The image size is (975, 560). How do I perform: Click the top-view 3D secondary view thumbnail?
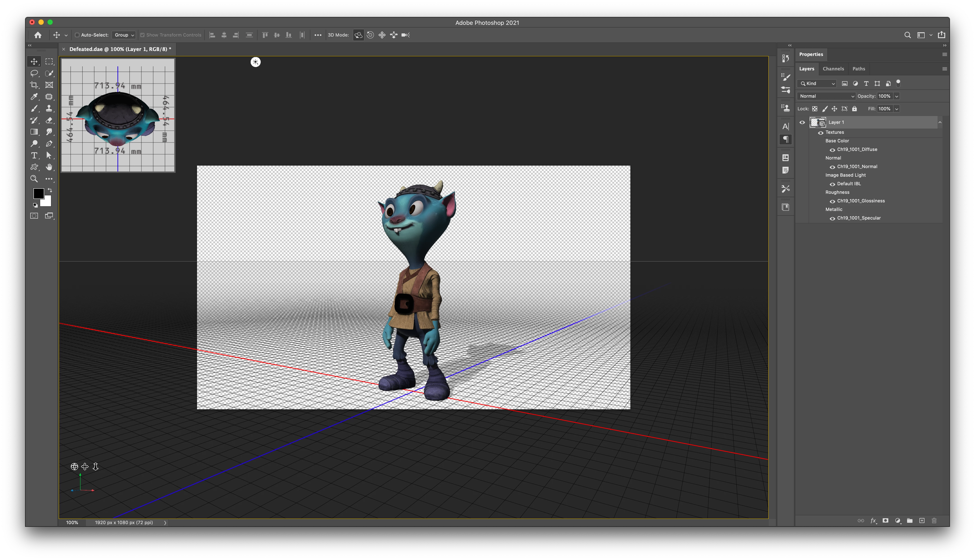click(x=118, y=115)
